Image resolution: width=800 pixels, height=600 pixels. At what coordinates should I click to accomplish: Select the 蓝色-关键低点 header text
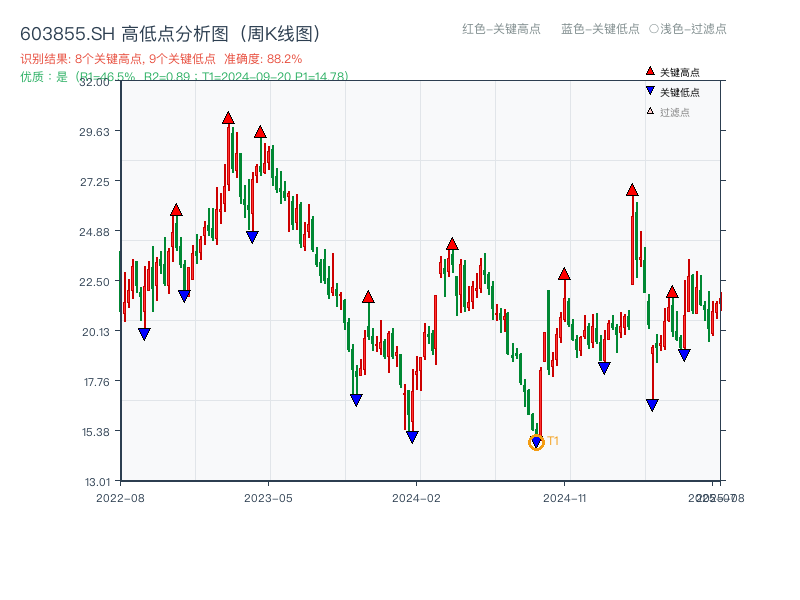[x=600, y=29]
